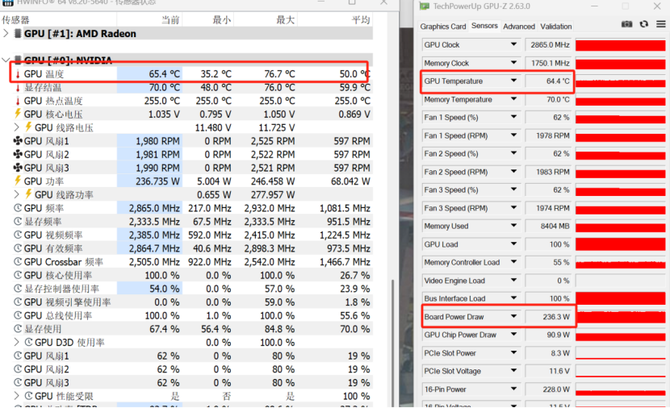Click the GPU 风扇3 RPM fan icon
Screen dimensions: 670x408
click(x=18, y=168)
